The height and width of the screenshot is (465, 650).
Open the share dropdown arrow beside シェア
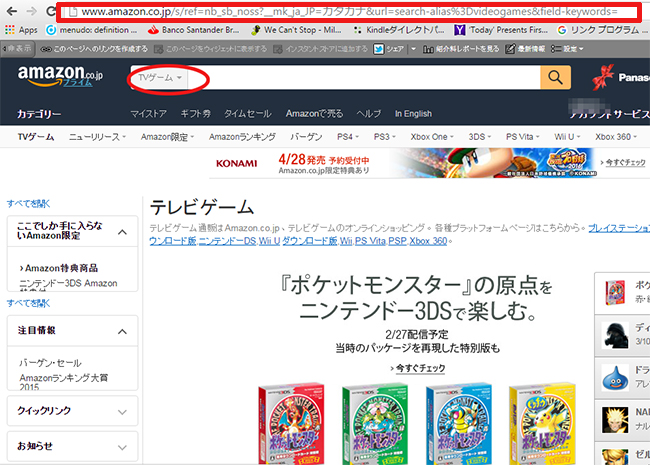click(x=413, y=49)
